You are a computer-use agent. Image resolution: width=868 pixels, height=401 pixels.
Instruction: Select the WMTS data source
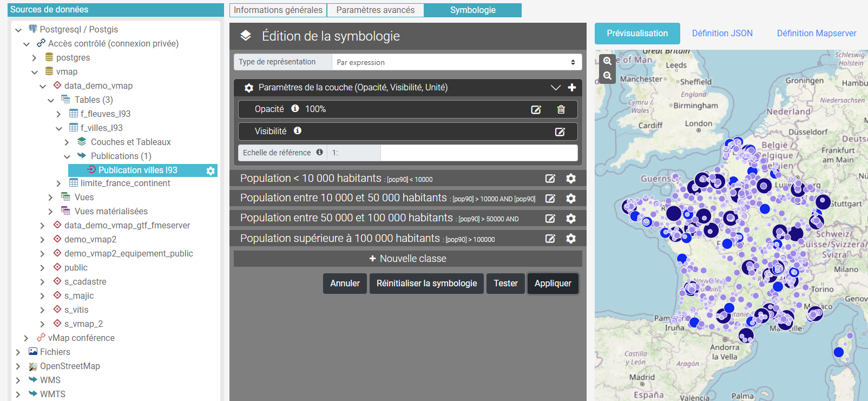[x=52, y=395]
